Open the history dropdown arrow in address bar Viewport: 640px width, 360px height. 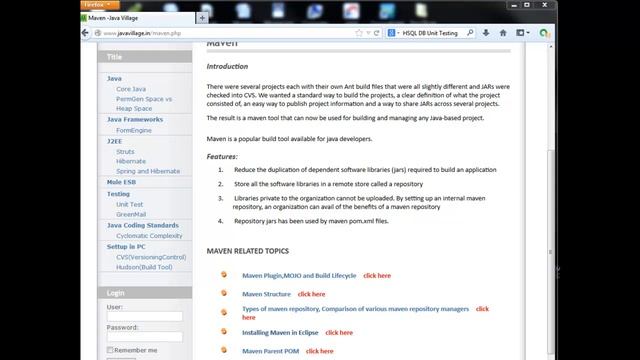click(368, 33)
